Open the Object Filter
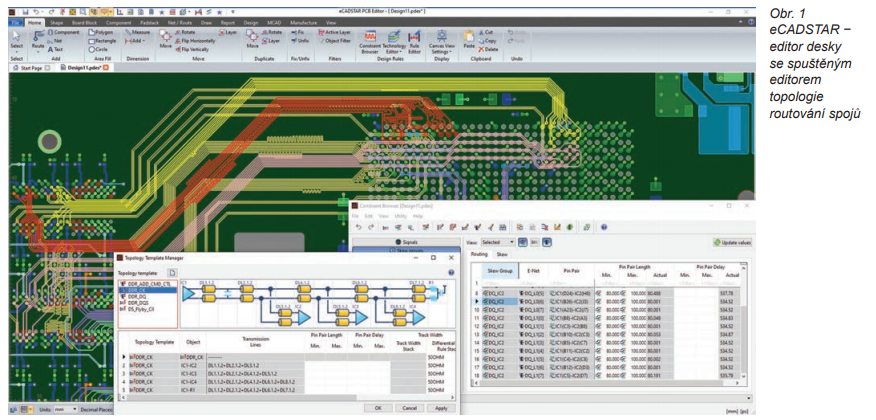The width and height of the screenshot is (876, 420). tap(334, 41)
